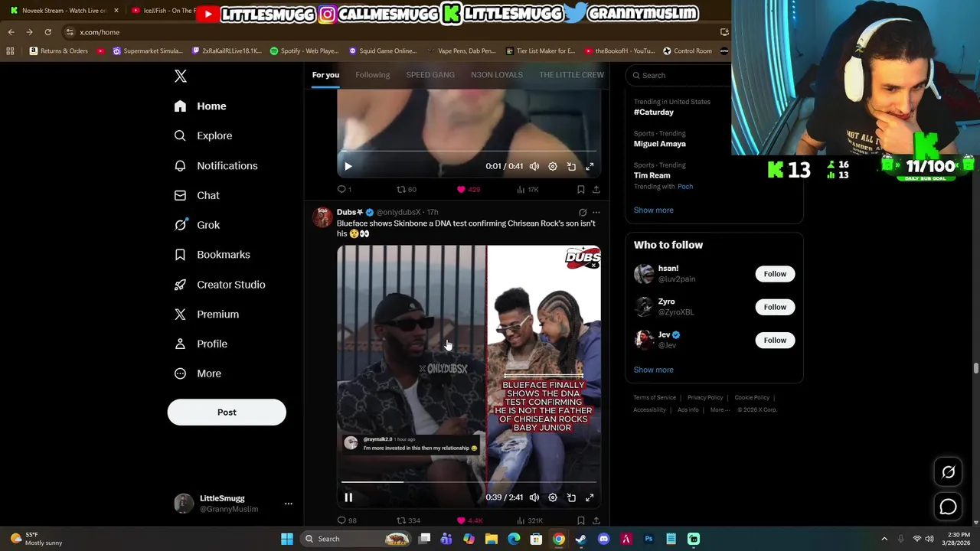Screen dimensions: 980x551
Task: Open Premium in the sidebar
Action: click(207, 315)
